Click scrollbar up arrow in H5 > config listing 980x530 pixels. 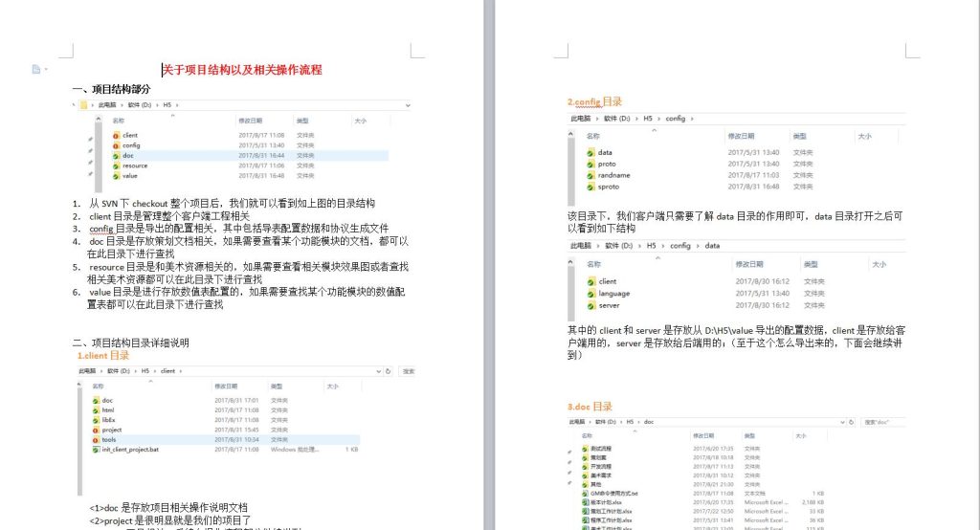coord(570,134)
